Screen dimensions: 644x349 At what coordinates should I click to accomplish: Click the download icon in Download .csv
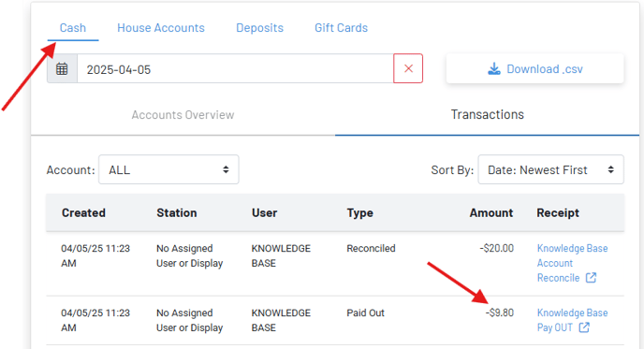click(494, 68)
